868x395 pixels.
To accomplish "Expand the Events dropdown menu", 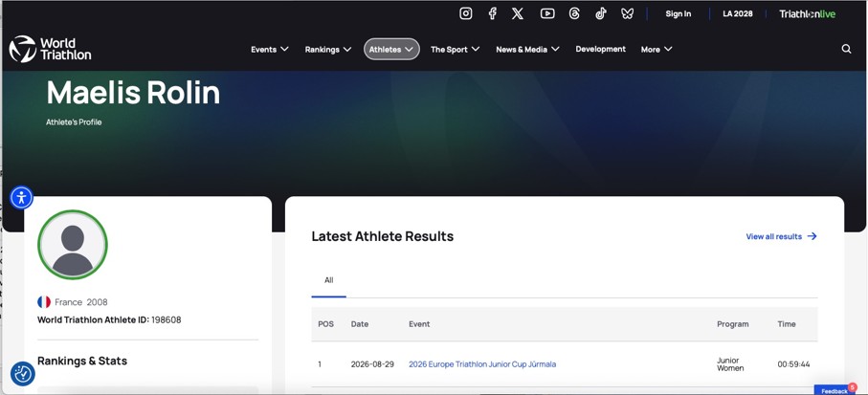I will [270, 49].
